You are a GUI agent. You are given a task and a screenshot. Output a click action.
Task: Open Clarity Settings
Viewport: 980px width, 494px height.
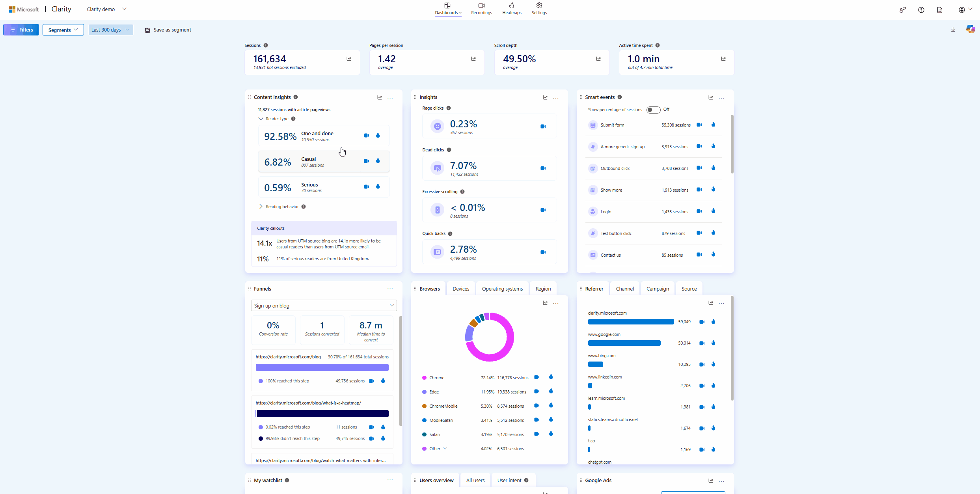pyautogui.click(x=539, y=9)
